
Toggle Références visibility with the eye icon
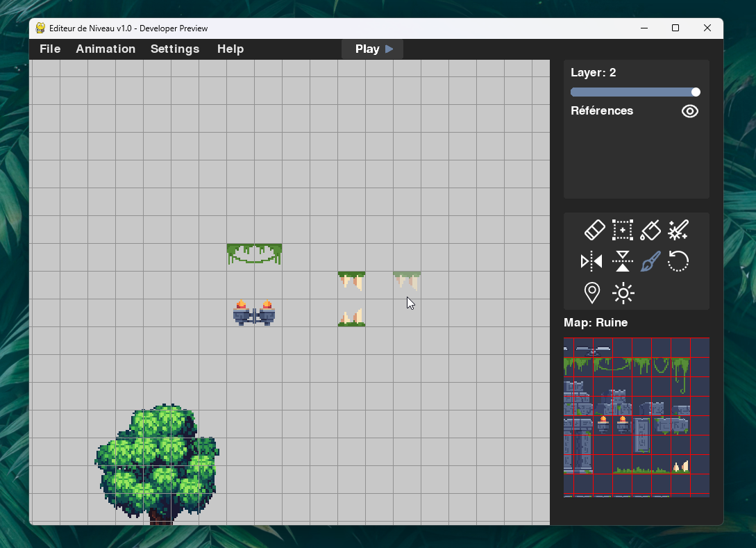(x=690, y=111)
